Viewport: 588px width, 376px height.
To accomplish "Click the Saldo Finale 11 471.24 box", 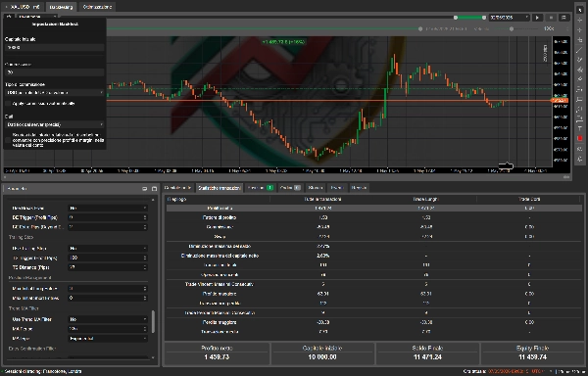I will 427,352.
